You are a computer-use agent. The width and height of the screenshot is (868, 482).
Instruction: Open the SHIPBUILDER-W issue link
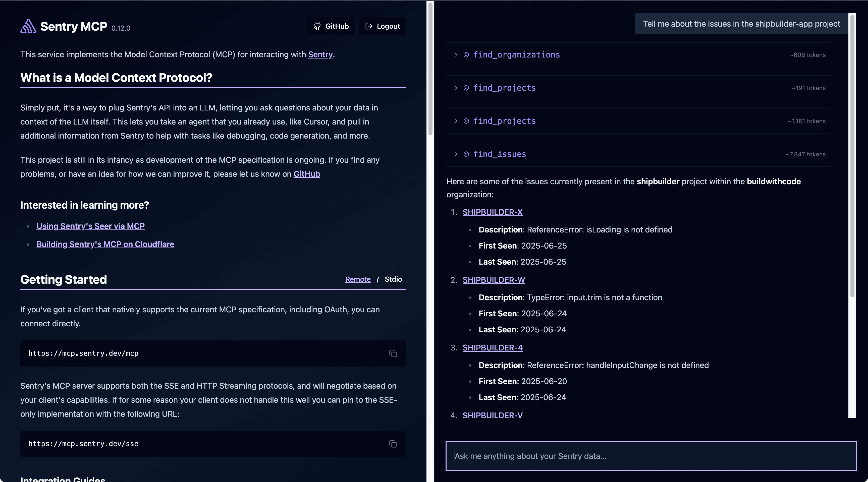click(493, 280)
